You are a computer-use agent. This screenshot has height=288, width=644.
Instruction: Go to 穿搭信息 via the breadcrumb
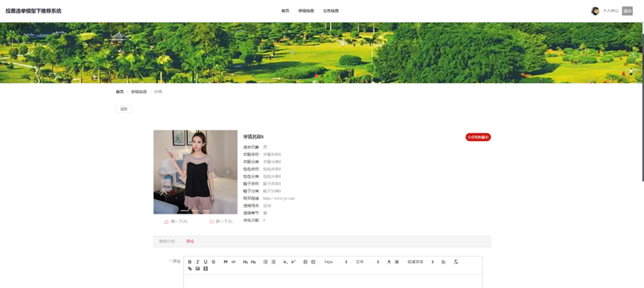click(138, 92)
